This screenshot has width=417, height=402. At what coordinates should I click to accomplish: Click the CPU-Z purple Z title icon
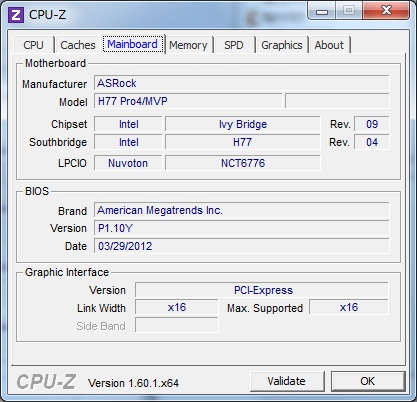click(16, 15)
